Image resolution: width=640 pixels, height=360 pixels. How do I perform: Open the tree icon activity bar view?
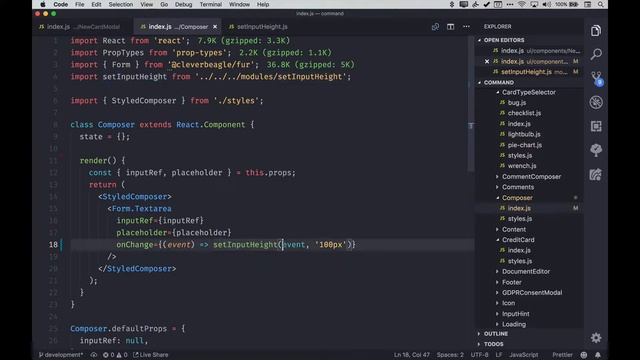[596, 150]
